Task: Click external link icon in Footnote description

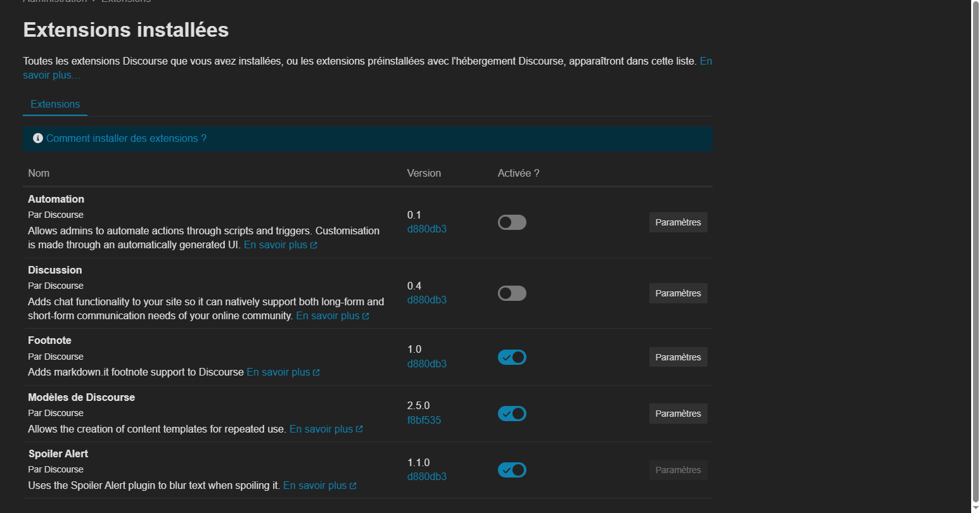Action: (x=316, y=372)
